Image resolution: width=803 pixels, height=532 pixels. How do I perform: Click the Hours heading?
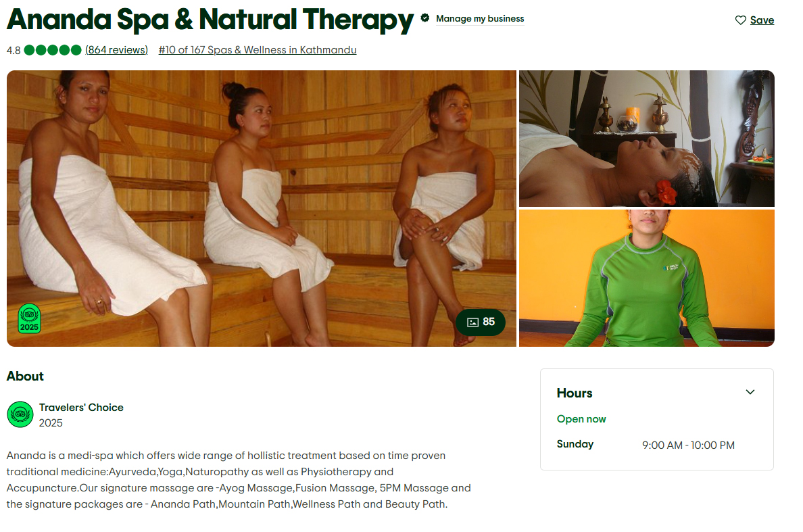[x=575, y=393]
